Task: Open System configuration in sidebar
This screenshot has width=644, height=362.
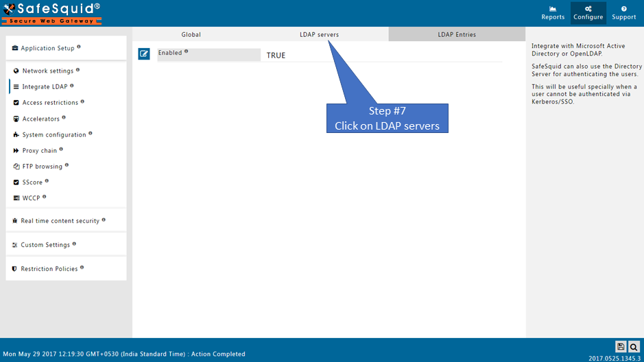Action: coord(53,134)
